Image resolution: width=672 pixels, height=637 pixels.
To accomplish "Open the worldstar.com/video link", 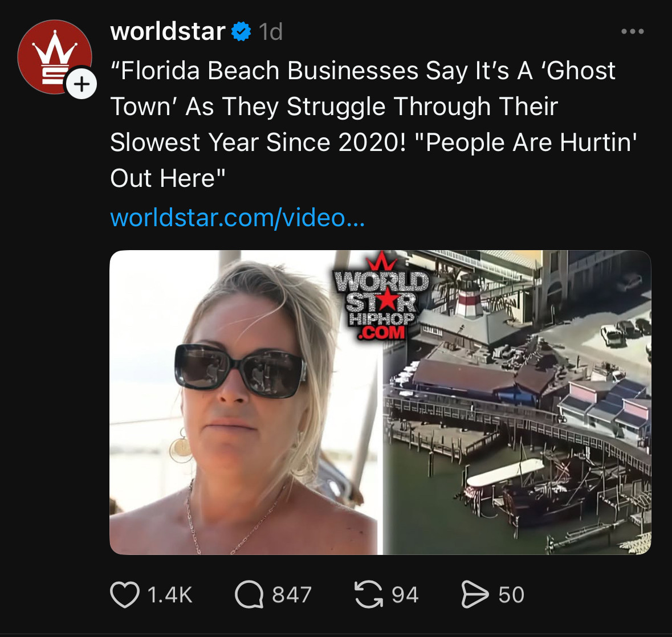I will (238, 218).
